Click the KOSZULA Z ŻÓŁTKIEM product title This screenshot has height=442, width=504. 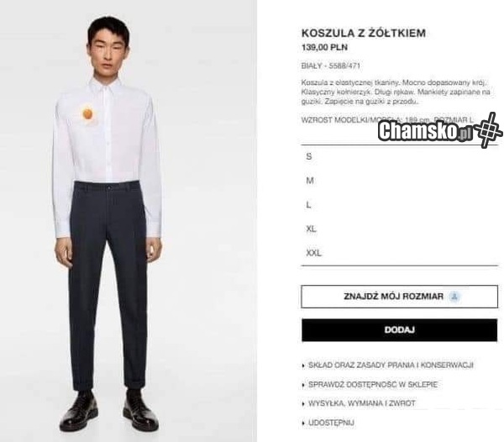point(364,33)
